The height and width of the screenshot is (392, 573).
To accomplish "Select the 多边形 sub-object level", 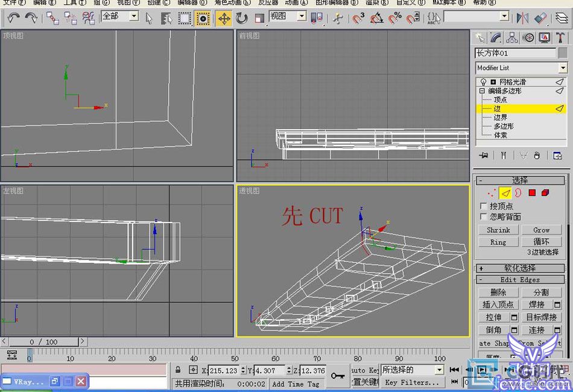I will click(x=504, y=126).
